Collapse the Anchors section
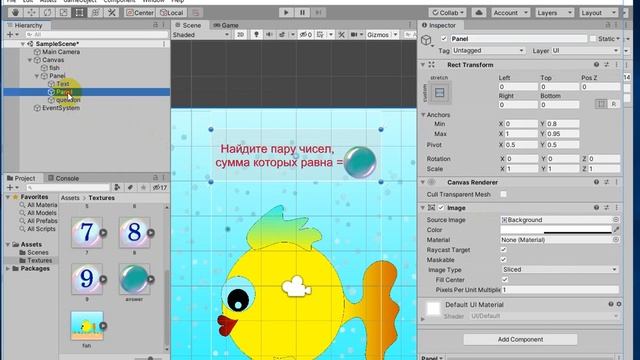The width and height of the screenshot is (640, 360). click(x=423, y=115)
